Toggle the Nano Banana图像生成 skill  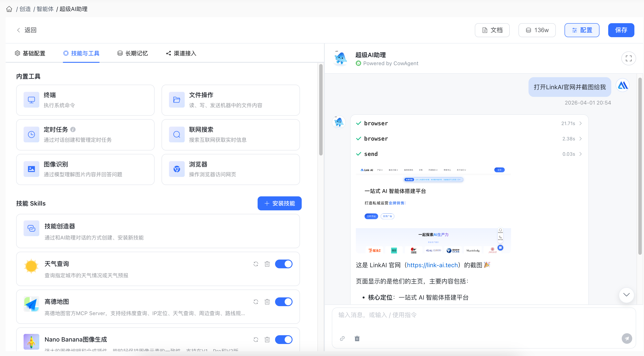[x=284, y=339]
